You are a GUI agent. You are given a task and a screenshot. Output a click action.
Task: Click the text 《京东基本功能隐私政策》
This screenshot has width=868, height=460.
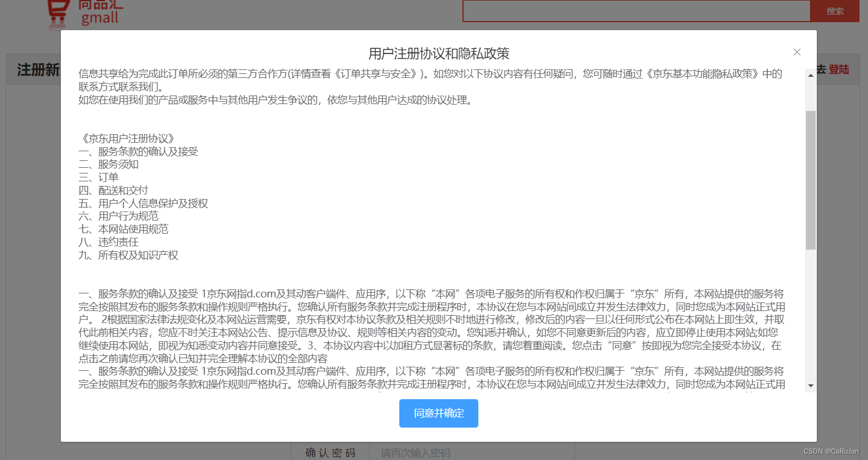pyautogui.click(x=702, y=74)
